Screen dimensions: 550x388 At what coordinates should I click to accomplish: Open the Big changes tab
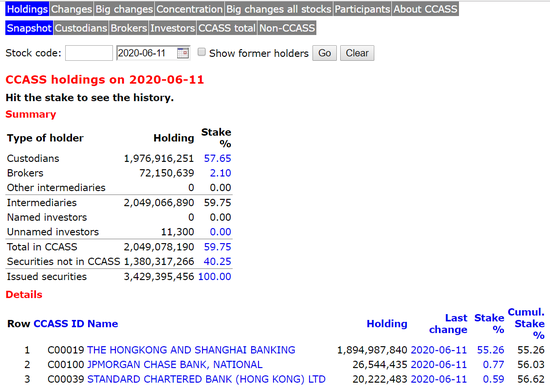coord(124,9)
